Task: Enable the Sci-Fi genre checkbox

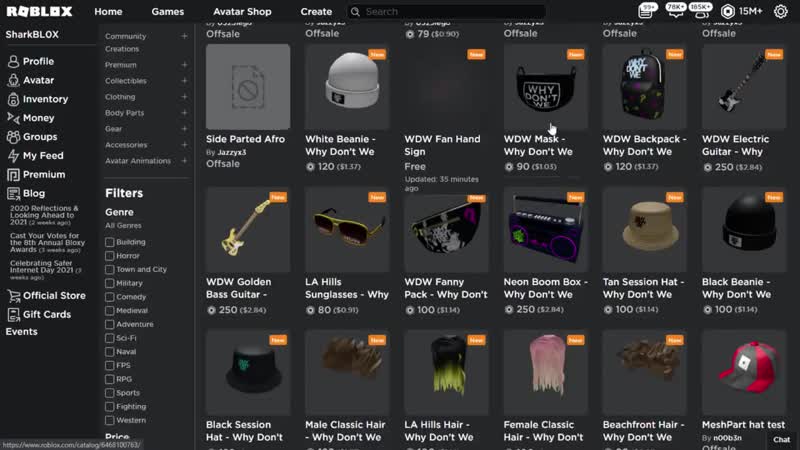Action: (x=110, y=338)
